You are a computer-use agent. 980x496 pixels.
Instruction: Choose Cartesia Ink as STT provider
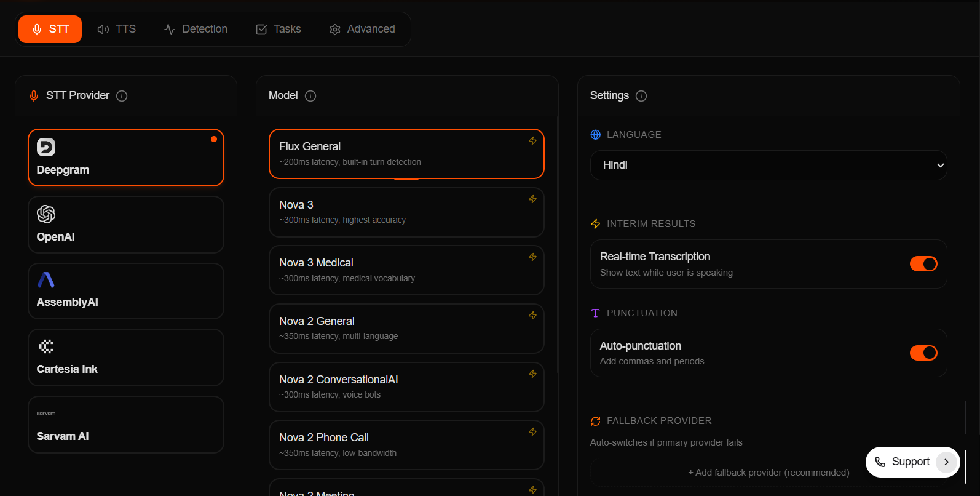pyautogui.click(x=126, y=358)
